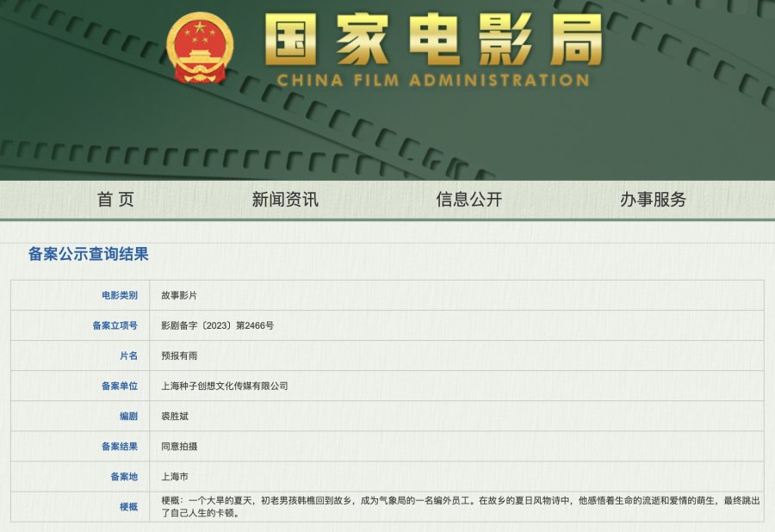Click the 国家电影局 gold title banner

click(x=433, y=40)
